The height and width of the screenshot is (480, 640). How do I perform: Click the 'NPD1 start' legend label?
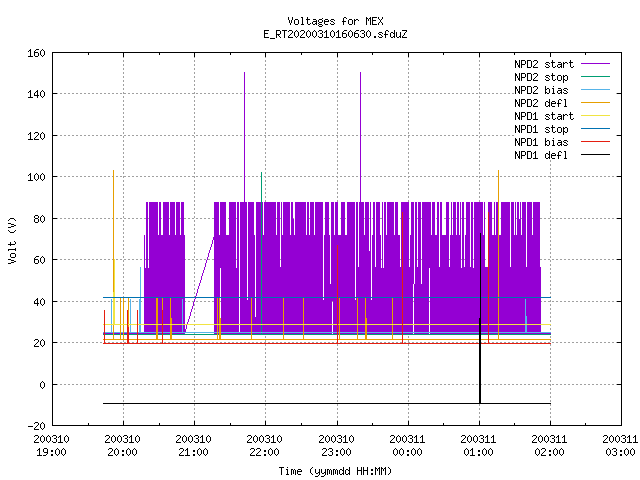544,116
